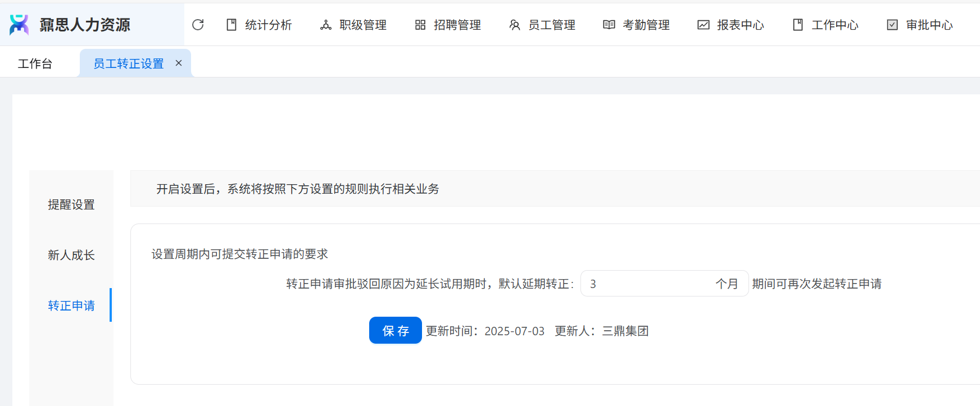
Task: Close the 员工转正设置 tab
Action: coord(179,63)
